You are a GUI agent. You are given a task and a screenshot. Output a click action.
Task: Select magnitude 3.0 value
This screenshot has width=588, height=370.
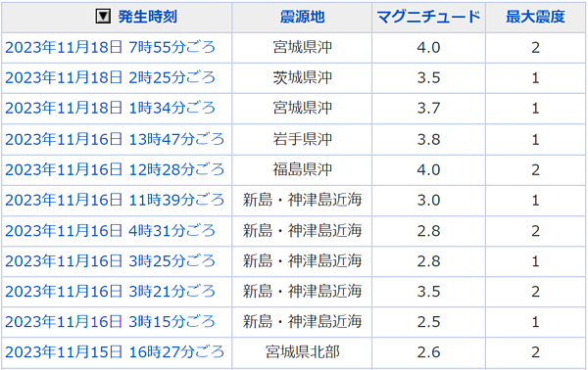[428, 201]
